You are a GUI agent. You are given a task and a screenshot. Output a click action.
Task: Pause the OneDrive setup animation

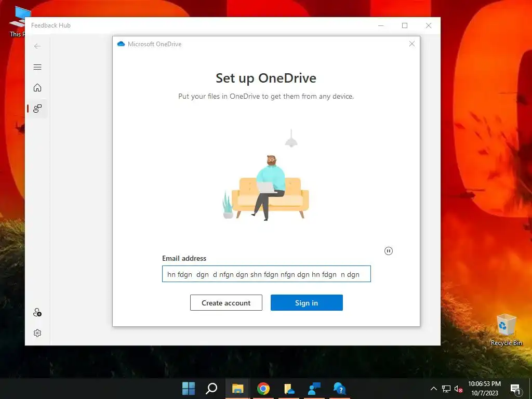[389, 251]
